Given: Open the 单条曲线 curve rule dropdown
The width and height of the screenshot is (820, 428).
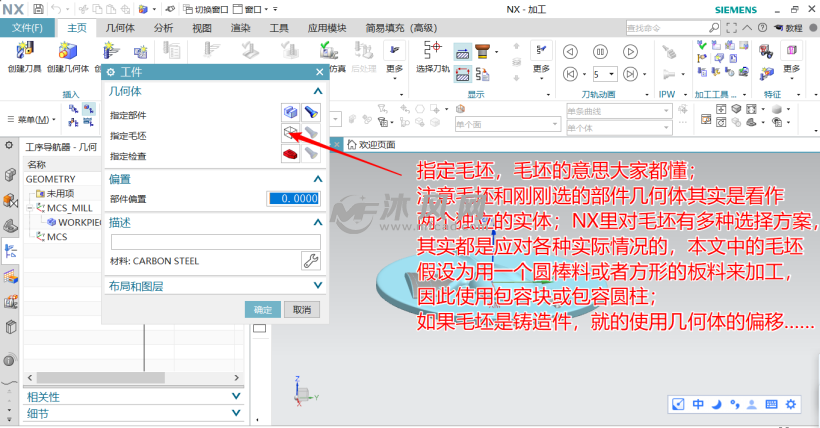Looking at the screenshot, I should pyautogui.click(x=666, y=111).
